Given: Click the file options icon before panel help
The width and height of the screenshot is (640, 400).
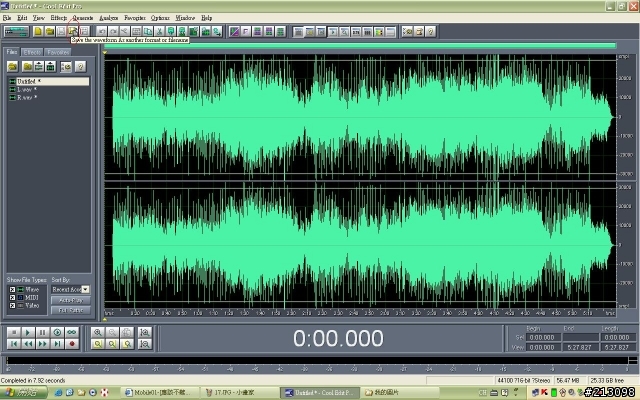Looking at the screenshot, I should coord(66,66).
